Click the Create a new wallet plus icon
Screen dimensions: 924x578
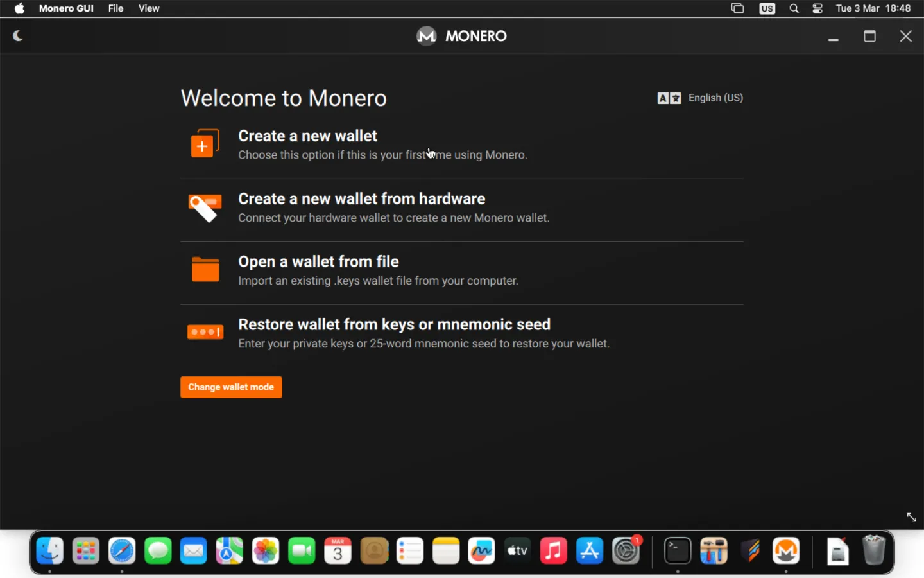click(205, 143)
